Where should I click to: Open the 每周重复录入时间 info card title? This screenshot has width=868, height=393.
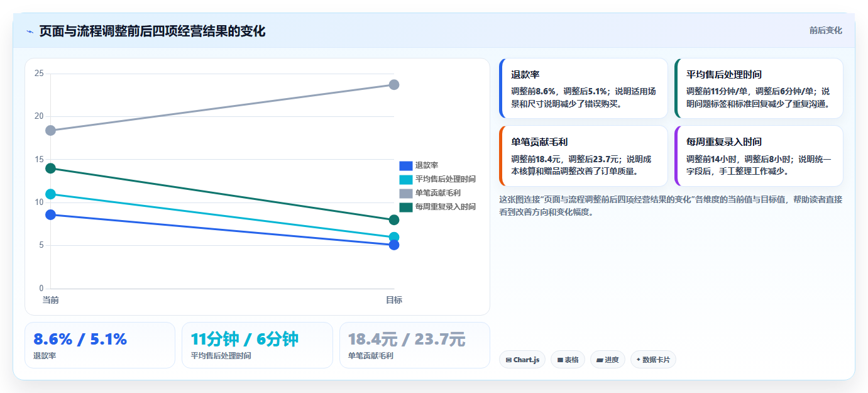724,143
